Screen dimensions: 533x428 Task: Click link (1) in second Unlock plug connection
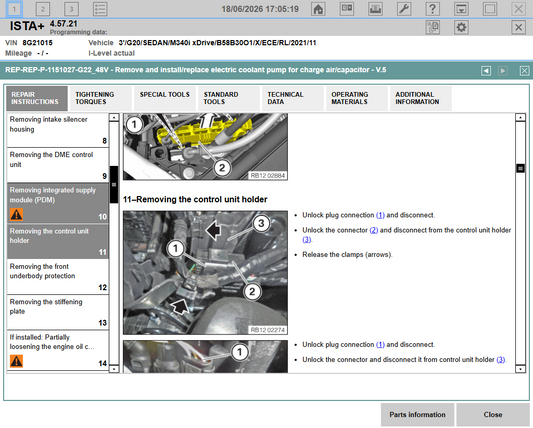[x=380, y=345]
